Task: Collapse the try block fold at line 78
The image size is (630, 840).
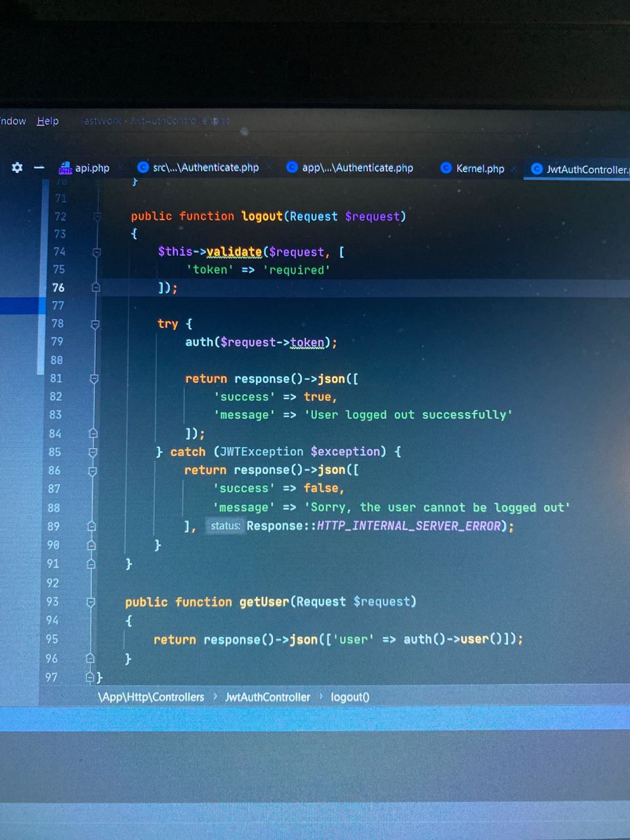Action: point(95,324)
